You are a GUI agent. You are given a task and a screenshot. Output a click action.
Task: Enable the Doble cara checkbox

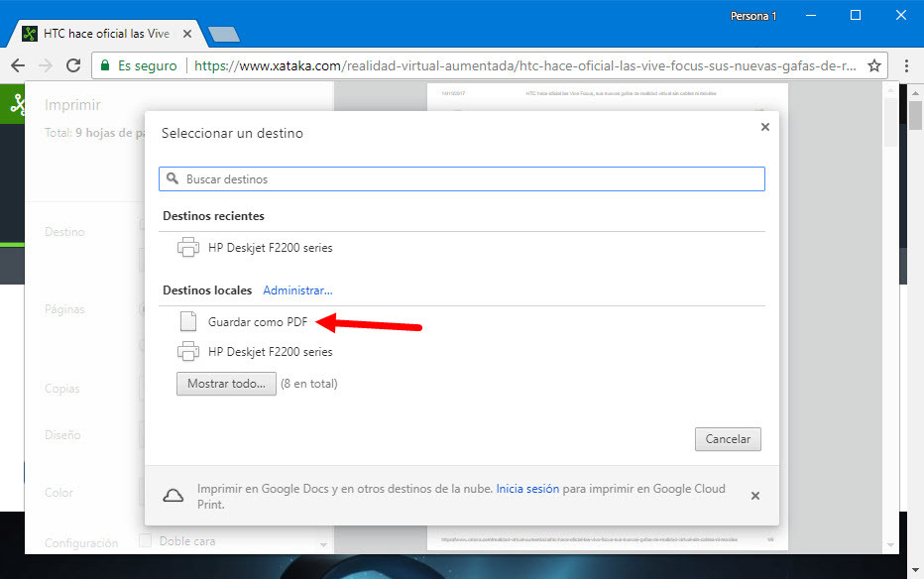click(144, 540)
